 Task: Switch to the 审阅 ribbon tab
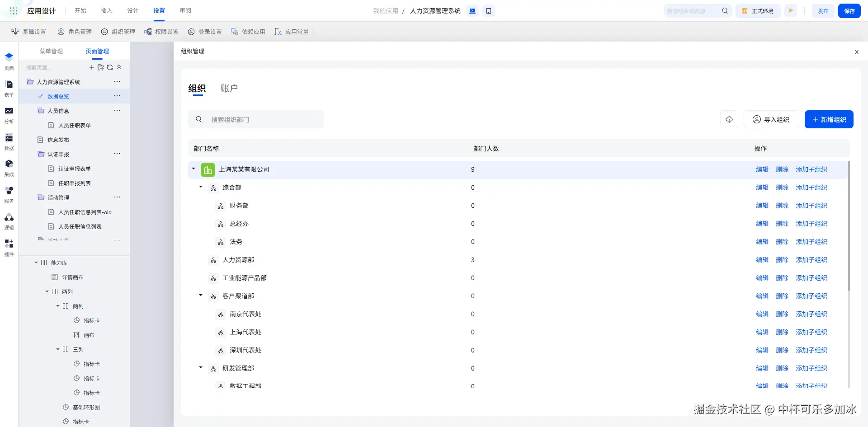(185, 11)
